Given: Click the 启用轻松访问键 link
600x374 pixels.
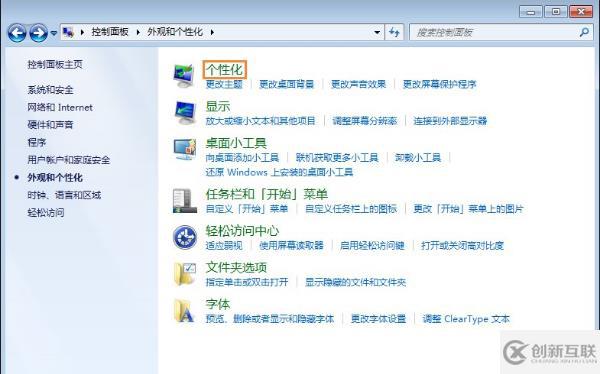Looking at the screenshot, I should 372,246.
